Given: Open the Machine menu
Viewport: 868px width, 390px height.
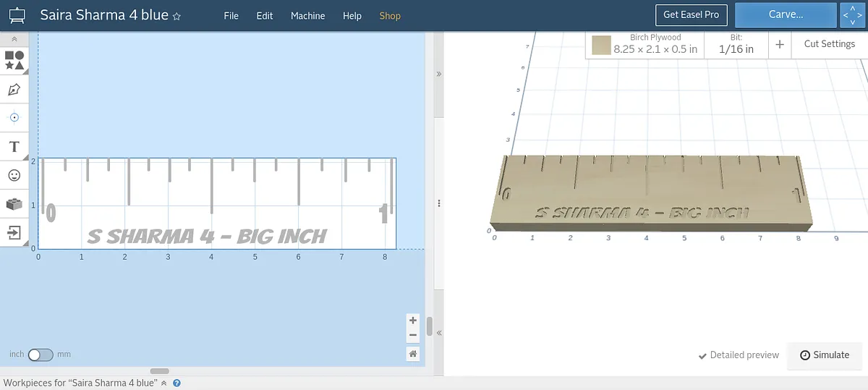Looking at the screenshot, I should (x=307, y=16).
